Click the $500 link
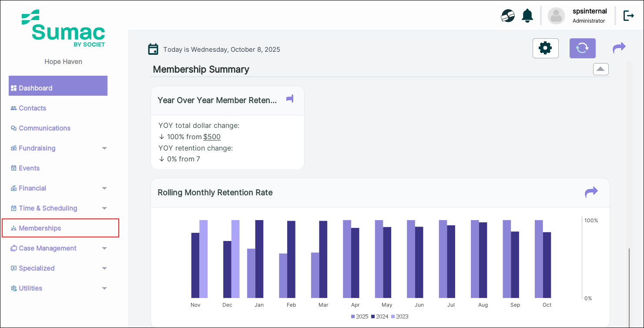644x328 pixels. [212, 137]
